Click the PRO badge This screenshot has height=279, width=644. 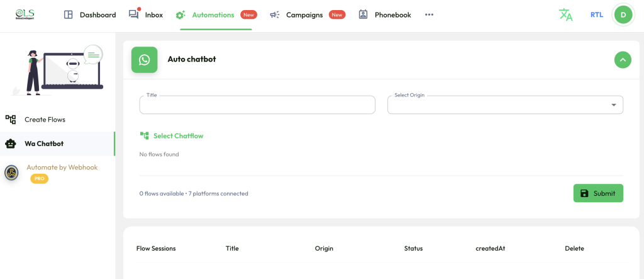(40, 179)
